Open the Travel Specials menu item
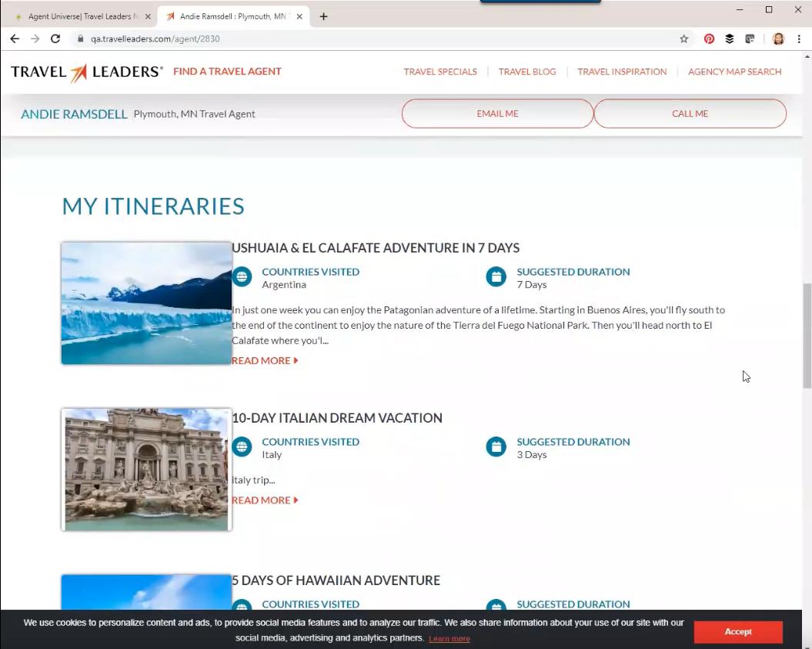Viewport: 812px width, 649px height. coord(440,72)
